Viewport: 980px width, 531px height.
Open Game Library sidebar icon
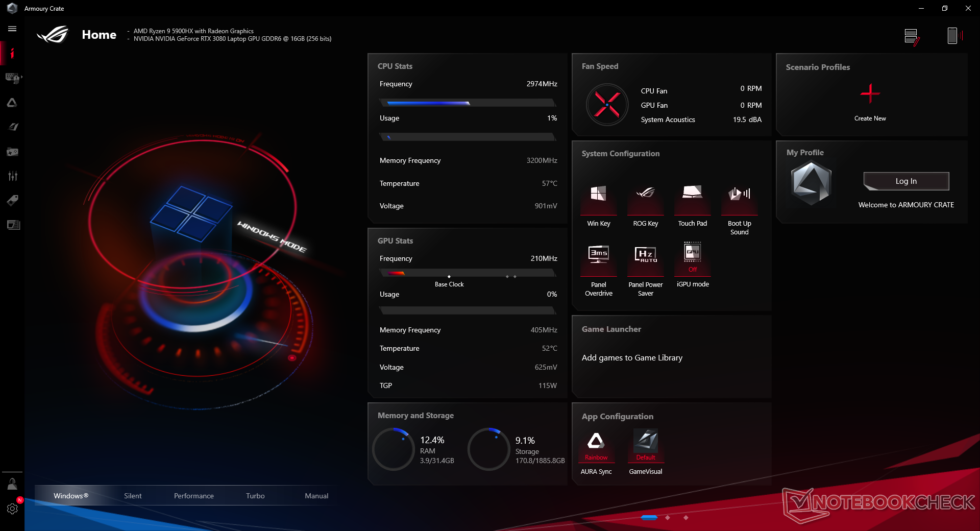12,152
